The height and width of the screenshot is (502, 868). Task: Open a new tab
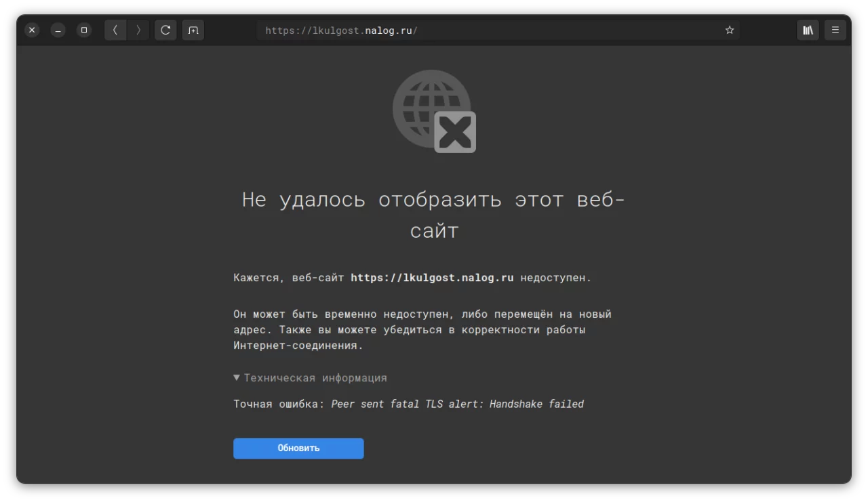[193, 30]
